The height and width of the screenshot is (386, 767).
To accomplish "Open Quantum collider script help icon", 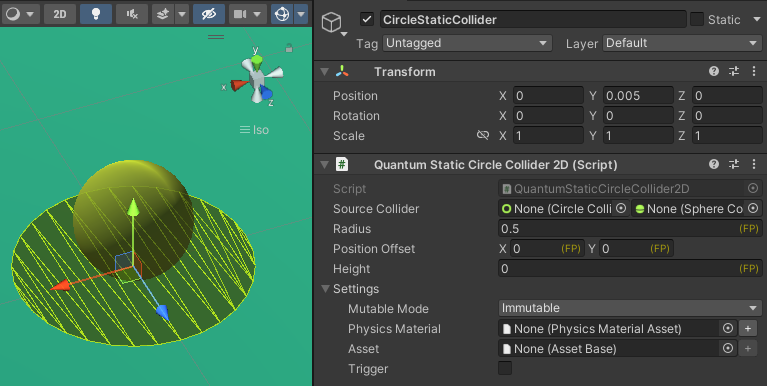I will coord(714,164).
